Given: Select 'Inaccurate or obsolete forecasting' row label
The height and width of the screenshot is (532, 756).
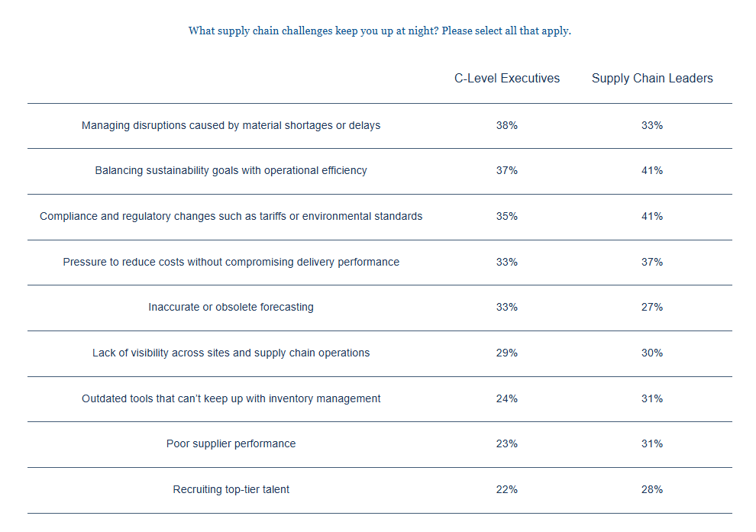Looking at the screenshot, I should pyautogui.click(x=231, y=307).
